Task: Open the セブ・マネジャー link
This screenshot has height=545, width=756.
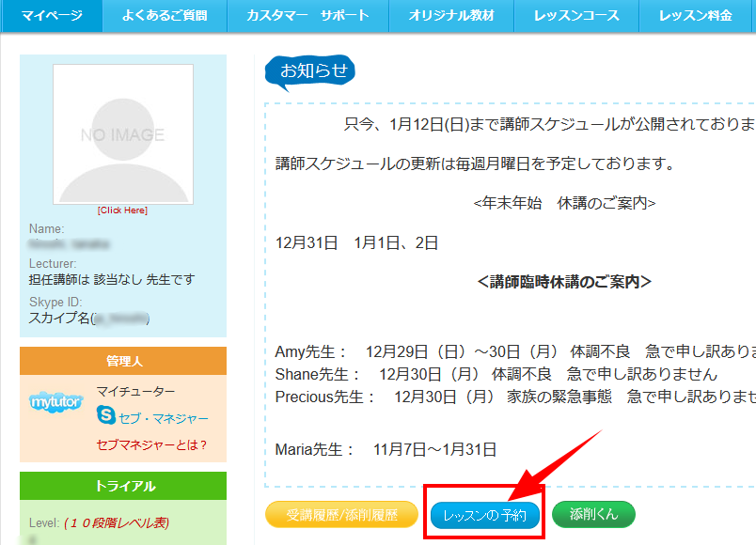Action: tap(164, 418)
